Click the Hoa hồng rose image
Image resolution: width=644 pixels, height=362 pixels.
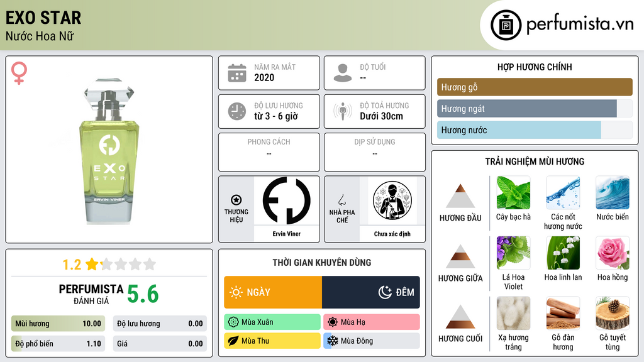click(x=613, y=253)
